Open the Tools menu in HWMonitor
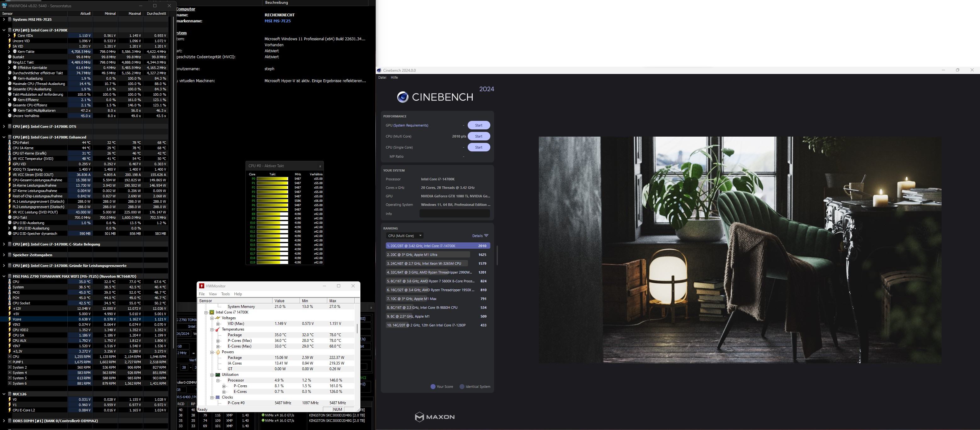Screen dimensions: 980x430 point(226,294)
